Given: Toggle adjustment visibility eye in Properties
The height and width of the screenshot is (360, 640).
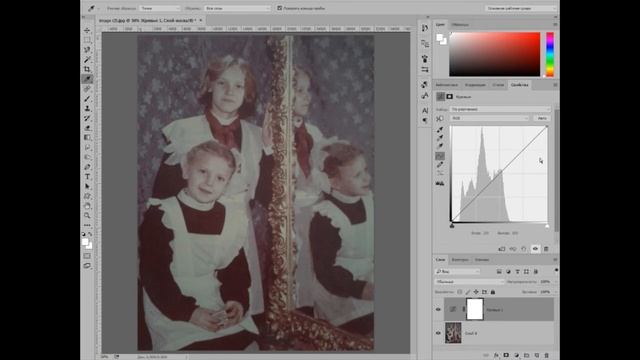Looking at the screenshot, I should 535,249.
